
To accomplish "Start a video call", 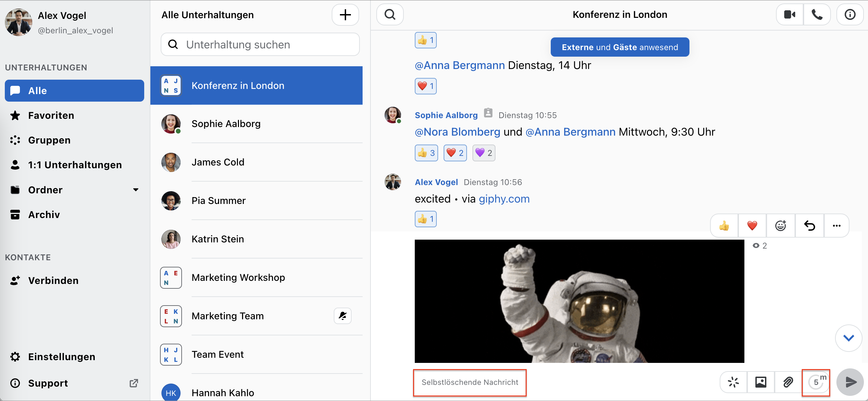I will pos(790,15).
